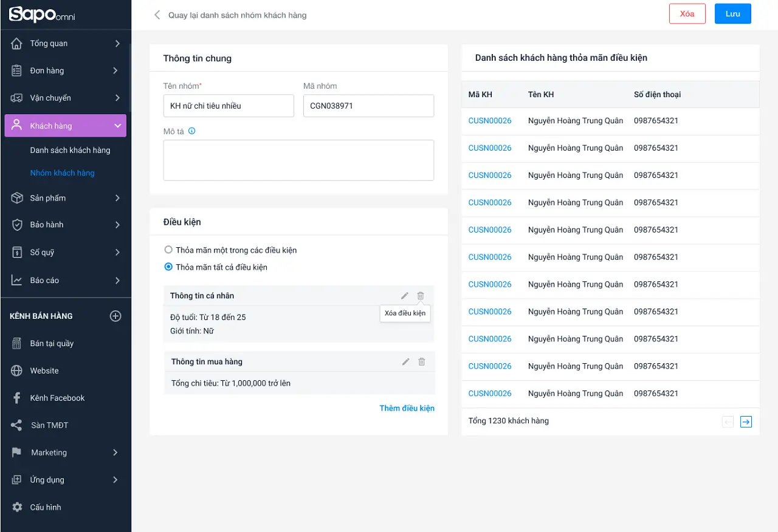The height and width of the screenshot is (532, 778).
Task: Click the plus icon beside Kênh bán hàng
Action: (115, 316)
